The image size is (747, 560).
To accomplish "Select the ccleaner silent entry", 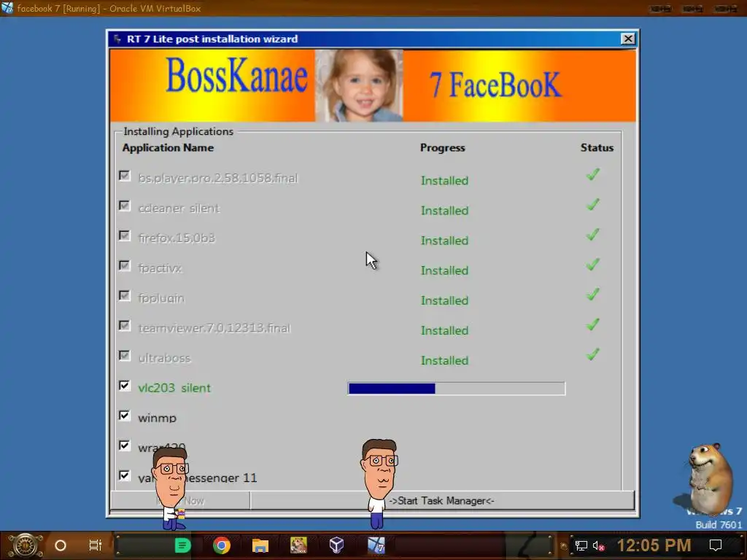I will [x=179, y=208].
